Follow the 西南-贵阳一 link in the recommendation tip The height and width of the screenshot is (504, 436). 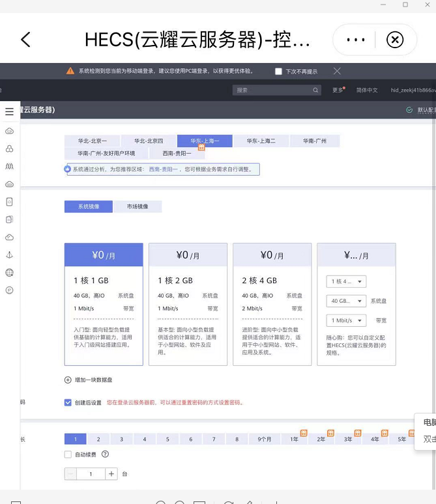click(163, 169)
